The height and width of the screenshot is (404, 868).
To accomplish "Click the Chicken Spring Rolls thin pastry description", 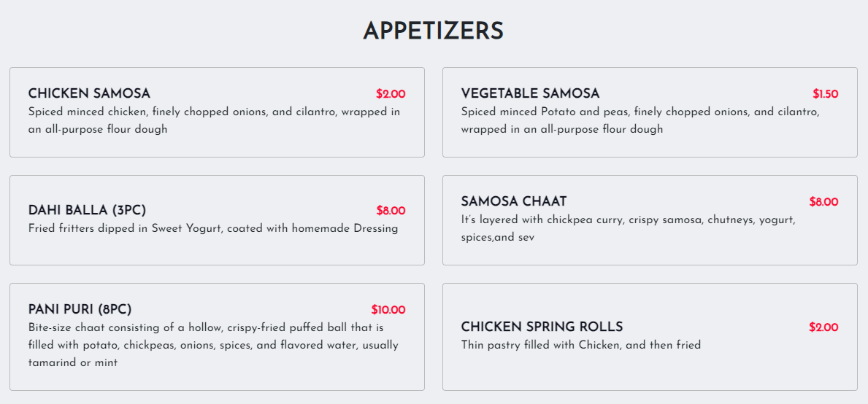I will tap(580, 345).
